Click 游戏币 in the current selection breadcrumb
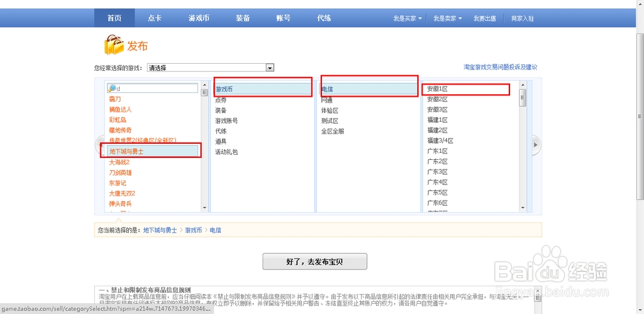 (193, 231)
